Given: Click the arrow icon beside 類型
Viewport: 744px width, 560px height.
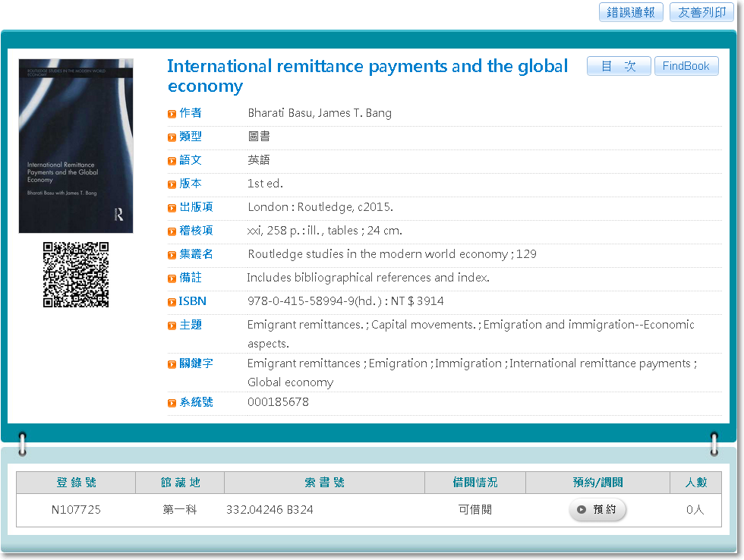Looking at the screenshot, I should [172, 137].
